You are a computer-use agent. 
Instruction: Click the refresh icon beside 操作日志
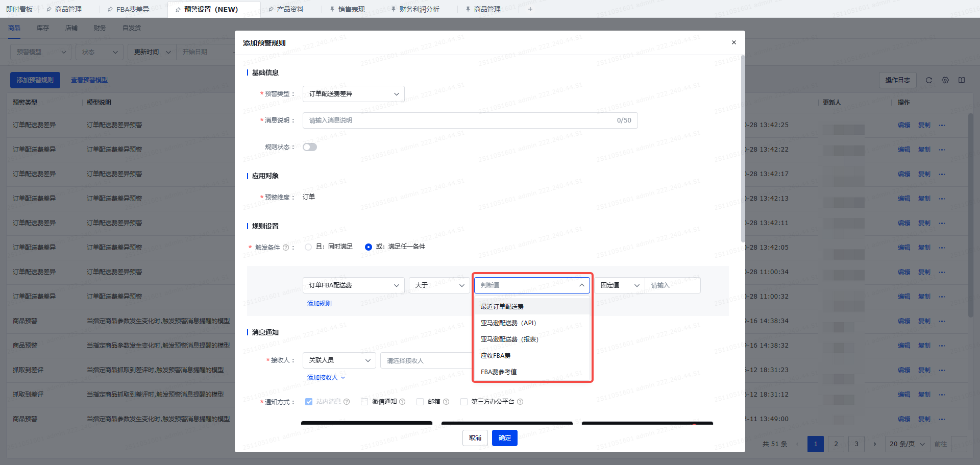point(929,80)
